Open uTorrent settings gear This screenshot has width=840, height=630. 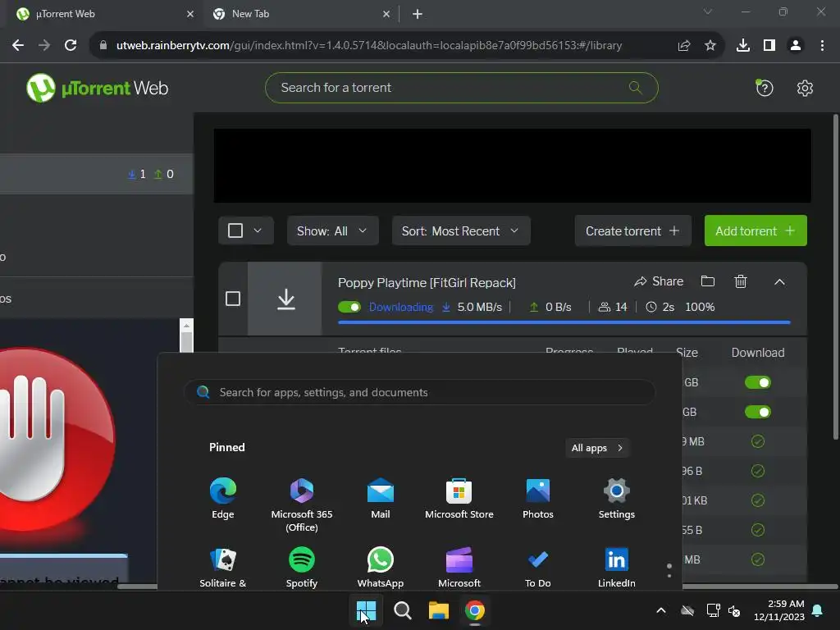click(x=805, y=88)
